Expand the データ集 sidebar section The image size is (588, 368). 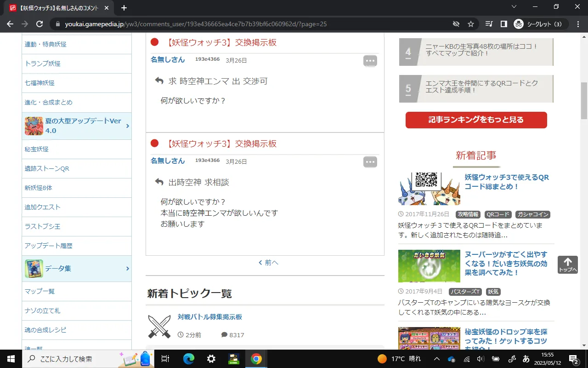tap(77, 268)
